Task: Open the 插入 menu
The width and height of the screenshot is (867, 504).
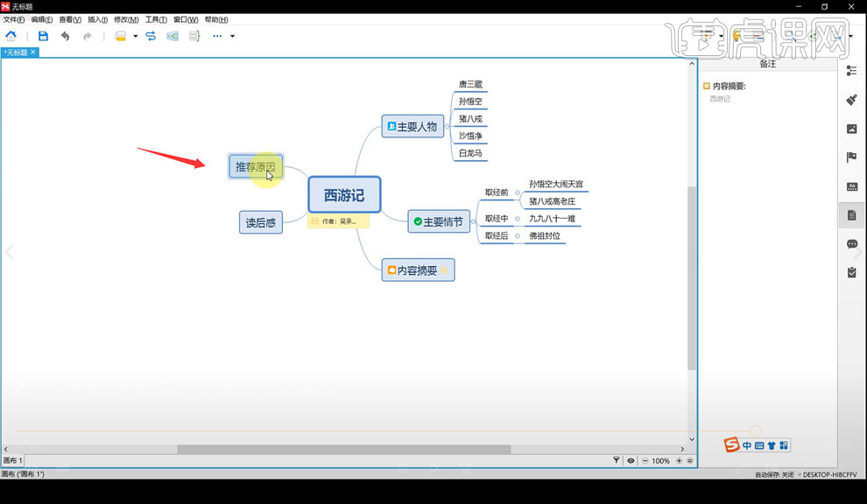Action: (98, 20)
